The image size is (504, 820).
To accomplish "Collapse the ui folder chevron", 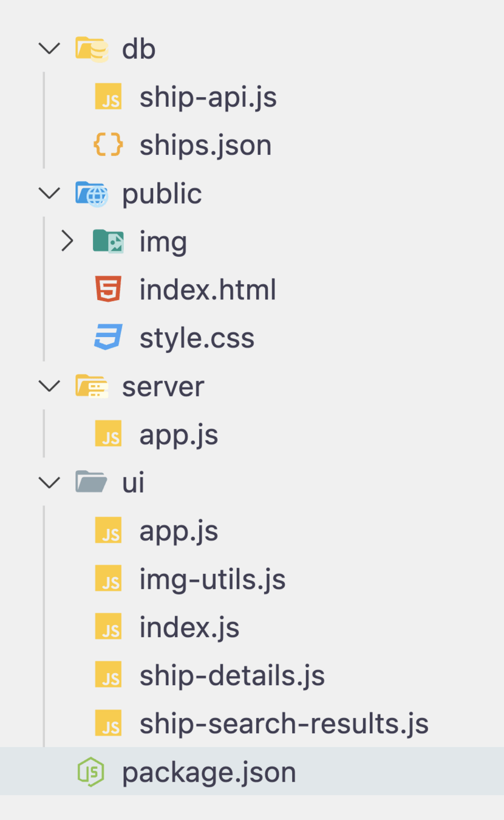I will tap(50, 482).
